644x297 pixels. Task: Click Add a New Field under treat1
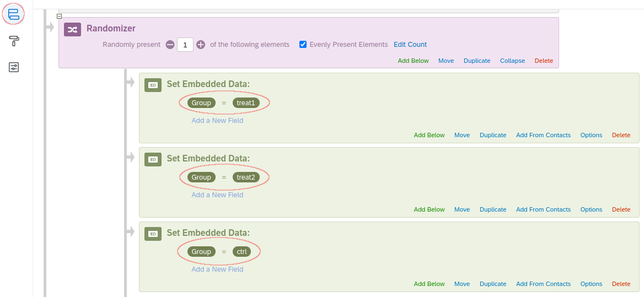point(217,121)
